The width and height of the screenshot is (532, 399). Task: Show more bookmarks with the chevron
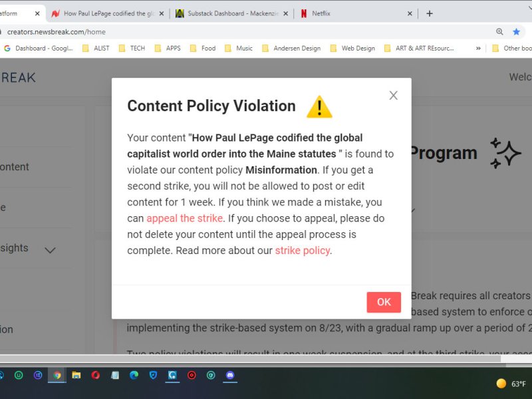coord(478,48)
